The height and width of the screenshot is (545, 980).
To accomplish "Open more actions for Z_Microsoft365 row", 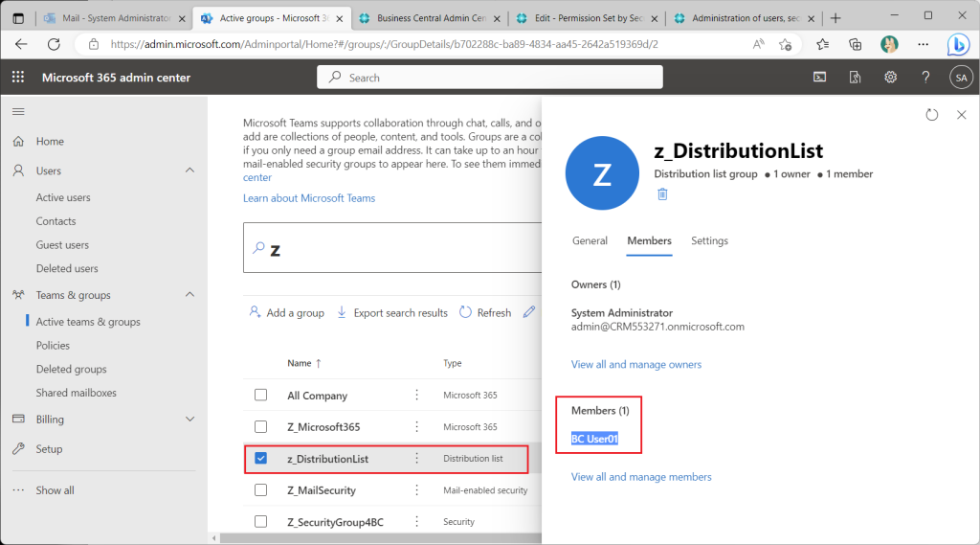I will point(417,427).
